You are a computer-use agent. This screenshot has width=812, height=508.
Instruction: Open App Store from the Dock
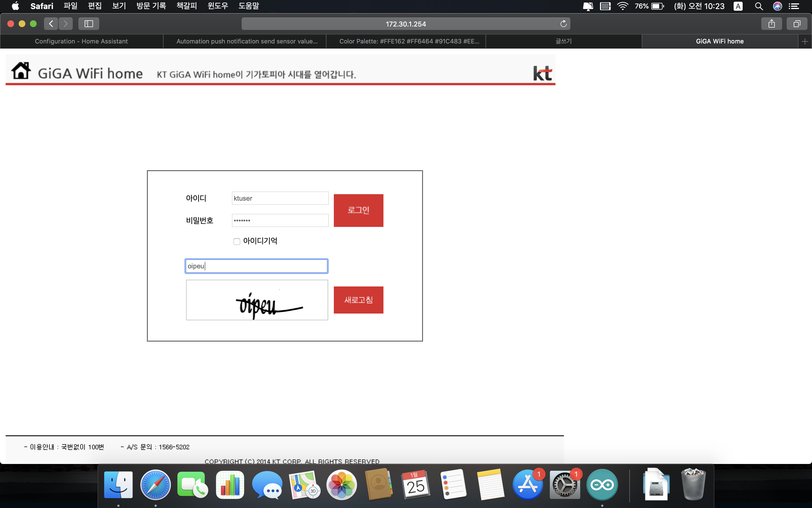[x=528, y=485]
